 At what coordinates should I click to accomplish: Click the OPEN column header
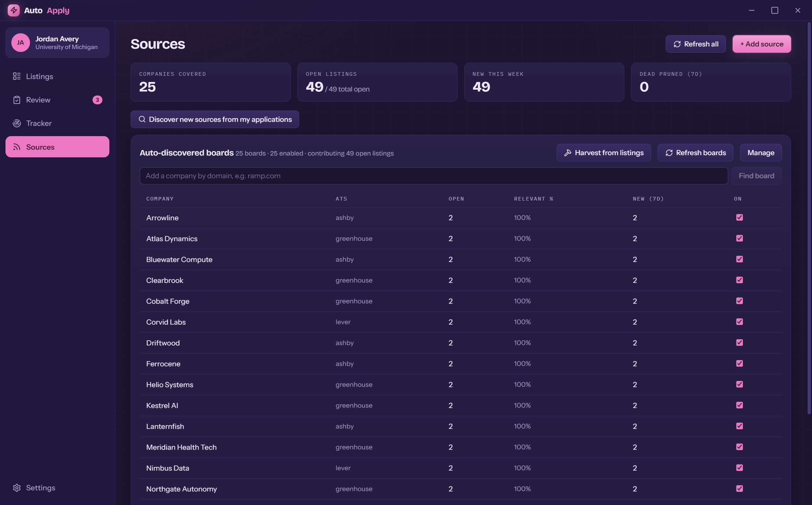pyautogui.click(x=456, y=199)
